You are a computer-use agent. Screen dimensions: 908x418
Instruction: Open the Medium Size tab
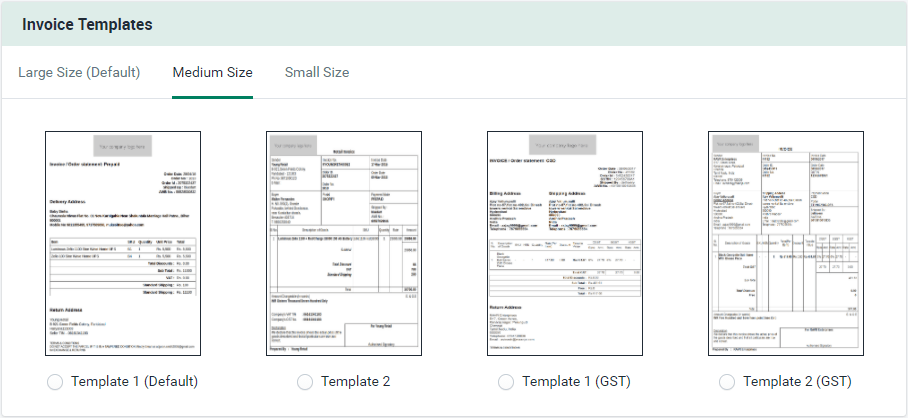[x=212, y=72]
